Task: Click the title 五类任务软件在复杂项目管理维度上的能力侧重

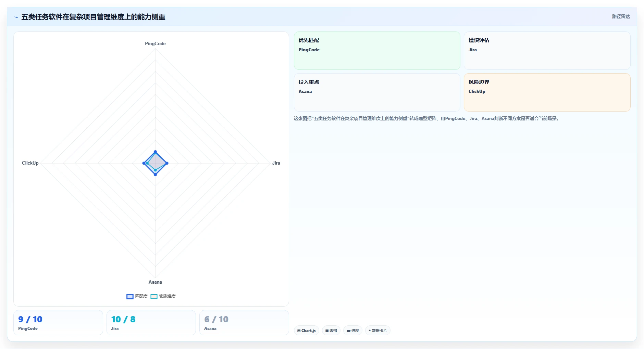Action: click(x=93, y=17)
